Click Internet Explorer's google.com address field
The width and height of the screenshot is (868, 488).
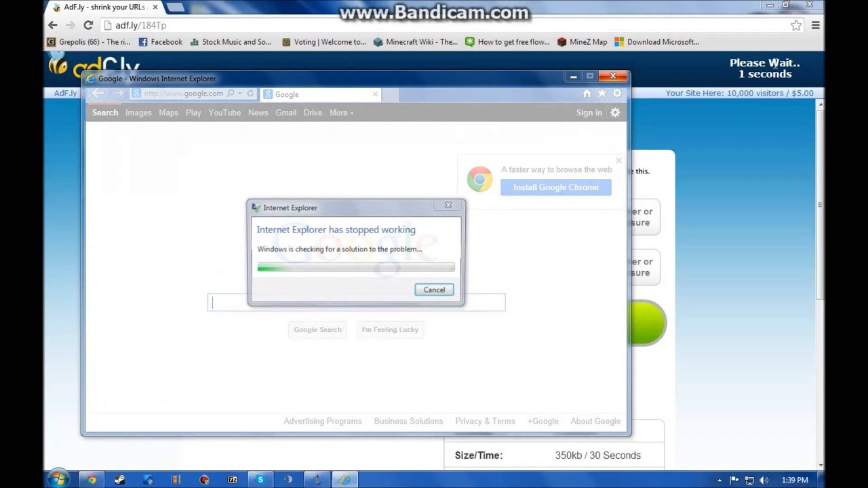[183, 94]
